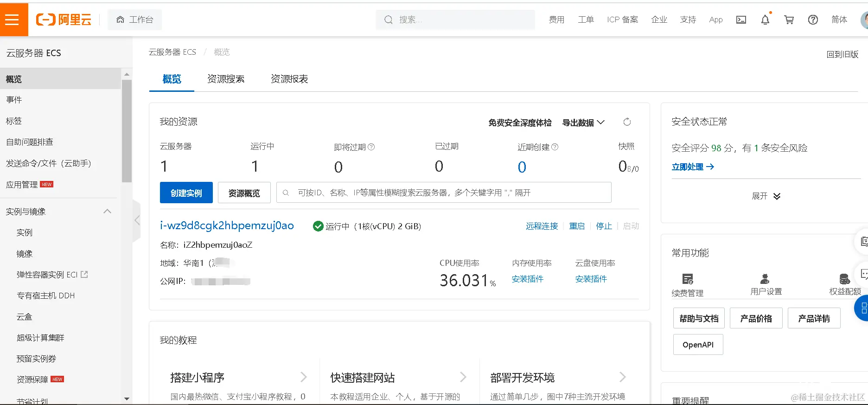Switch language via 简体

[839, 19]
